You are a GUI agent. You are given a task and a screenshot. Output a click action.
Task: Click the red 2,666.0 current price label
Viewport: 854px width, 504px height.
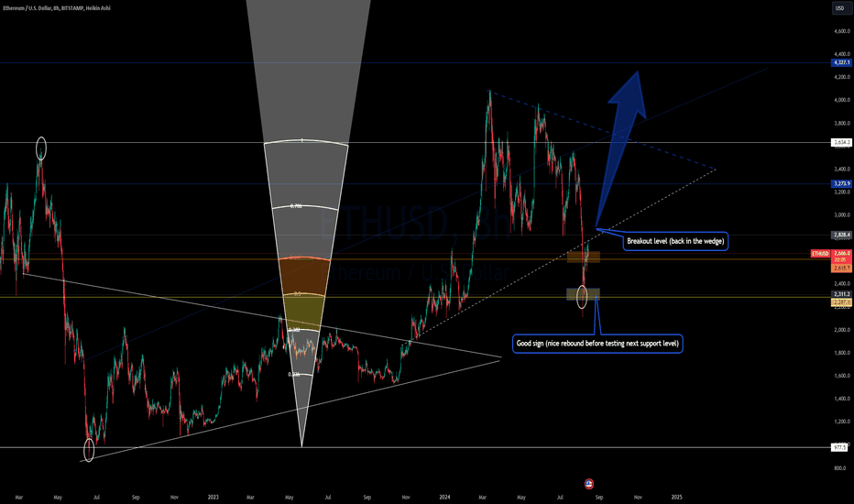pyautogui.click(x=841, y=254)
